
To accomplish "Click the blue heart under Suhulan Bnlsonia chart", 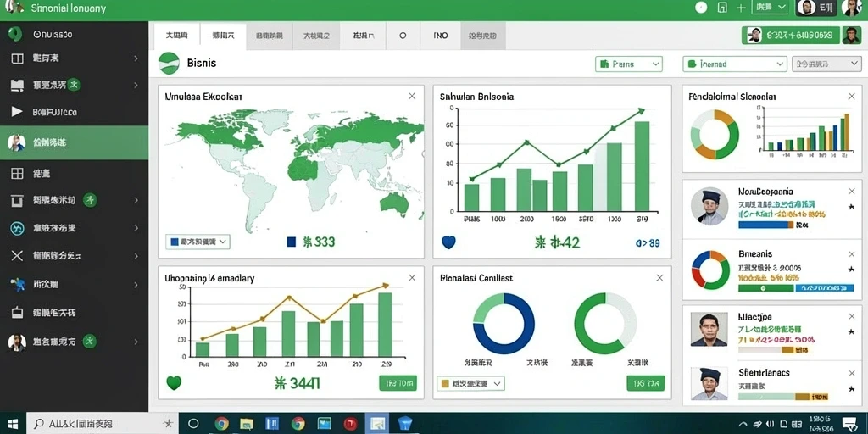I will [448, 242].
